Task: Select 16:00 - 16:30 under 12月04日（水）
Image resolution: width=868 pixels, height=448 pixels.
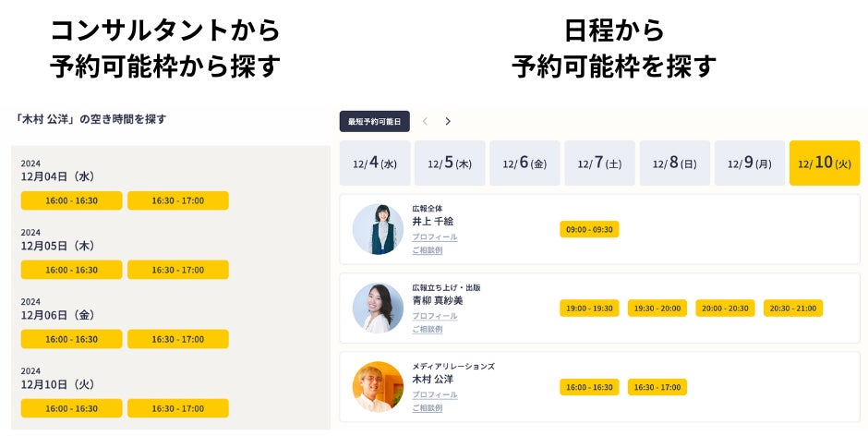Action: (71, 200)
